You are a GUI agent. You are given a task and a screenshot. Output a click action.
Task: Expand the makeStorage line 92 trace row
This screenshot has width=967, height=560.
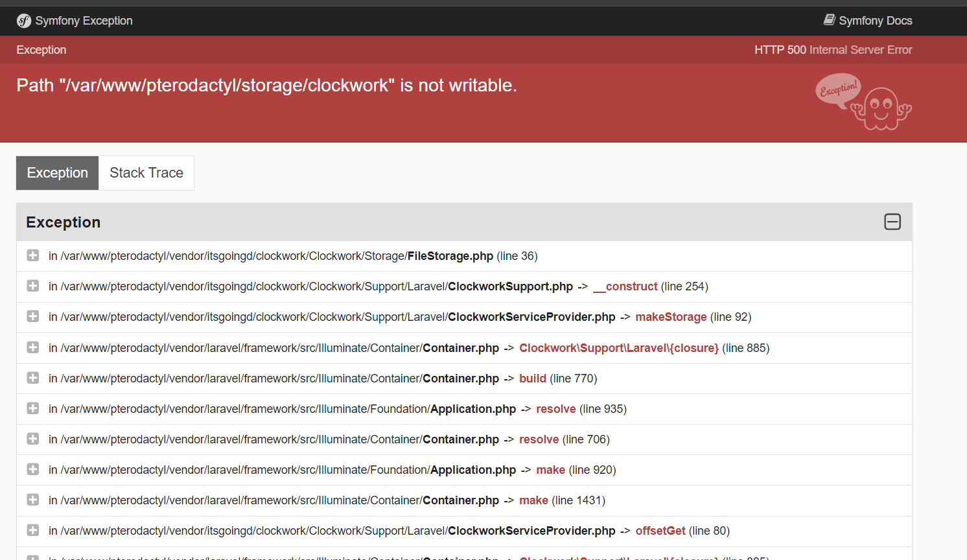(x=33, y=316)
